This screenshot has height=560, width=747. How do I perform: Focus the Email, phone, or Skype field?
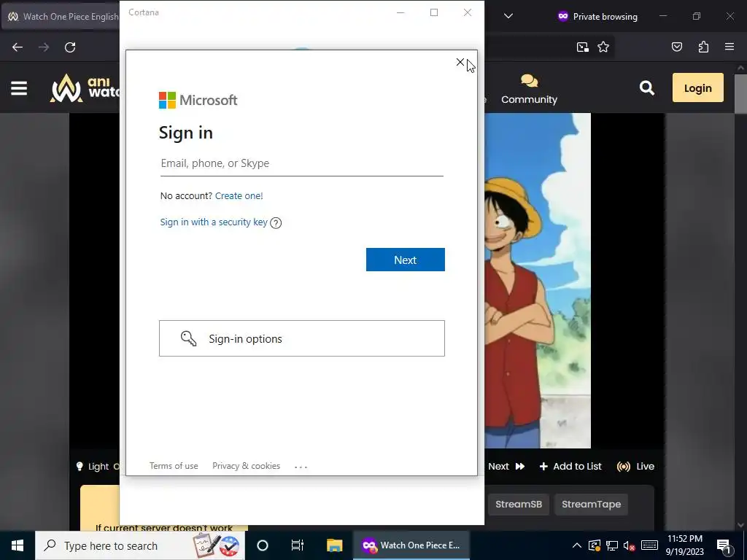point(301,163)
